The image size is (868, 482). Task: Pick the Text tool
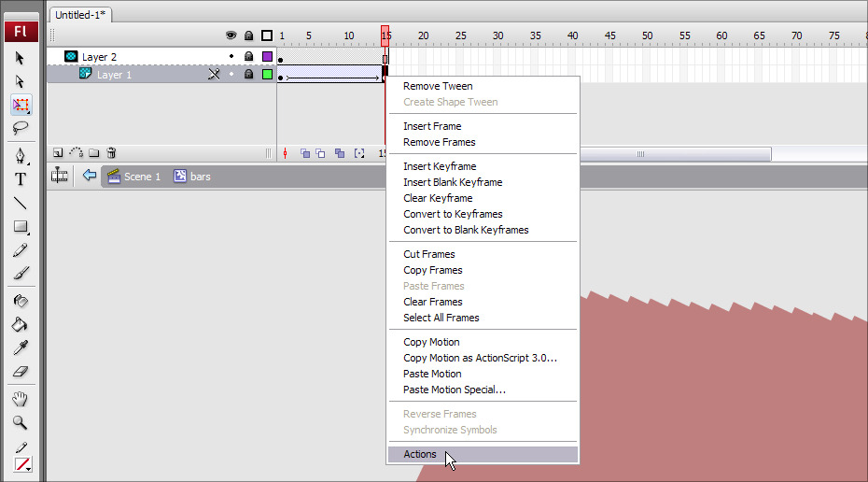(x=21, y=179)
